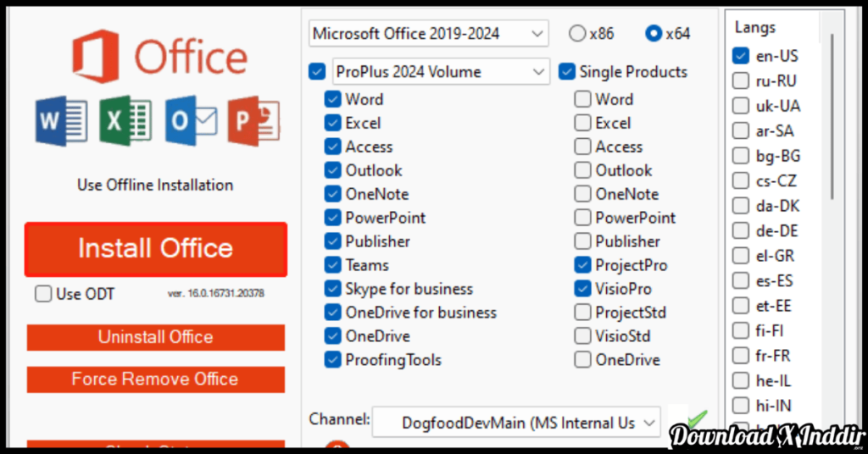Check the bg-BG language
The height and width of the screenshot is (454, 868).
741,156
